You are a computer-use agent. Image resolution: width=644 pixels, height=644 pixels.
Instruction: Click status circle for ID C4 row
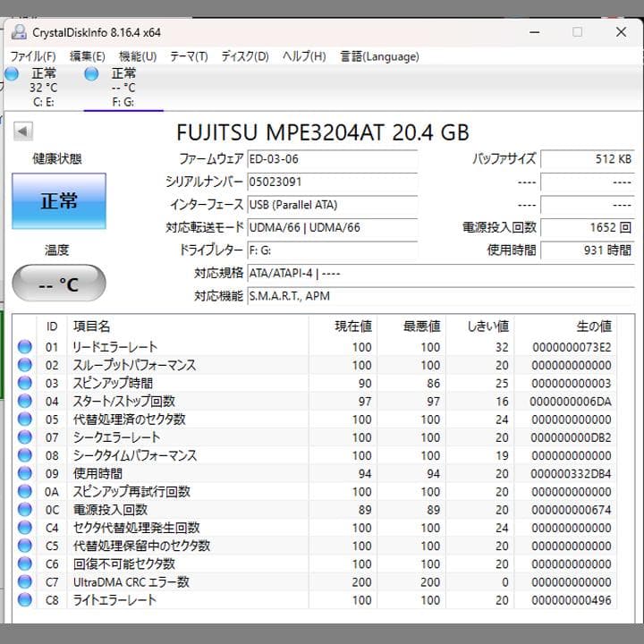click(25, 528)
